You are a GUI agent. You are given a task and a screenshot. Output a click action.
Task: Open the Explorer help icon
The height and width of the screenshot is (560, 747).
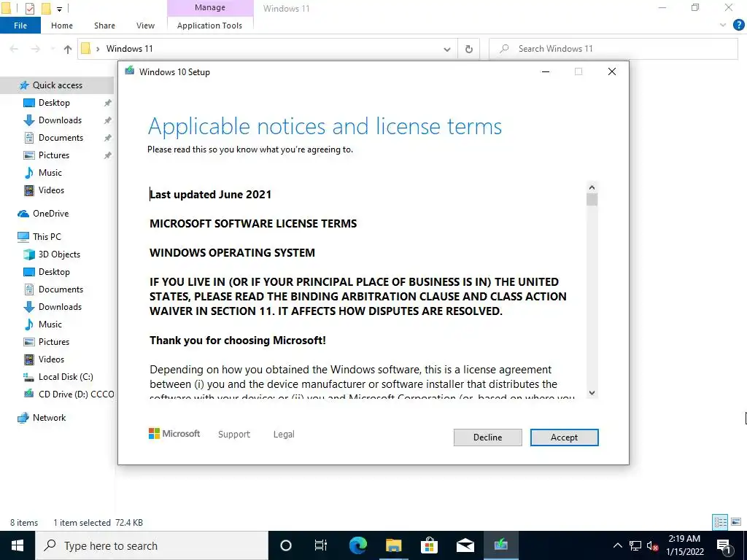pyautogui.click(x=738, y=26)
